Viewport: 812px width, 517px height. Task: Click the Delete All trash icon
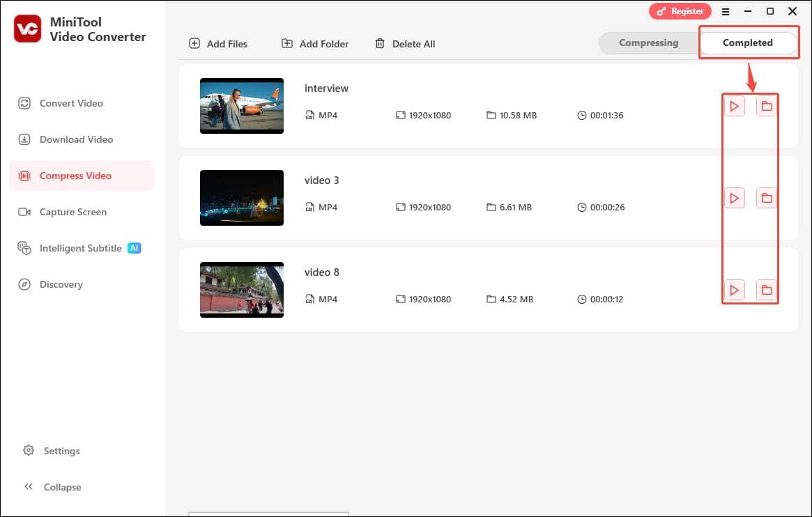click(x=380, y=43)
